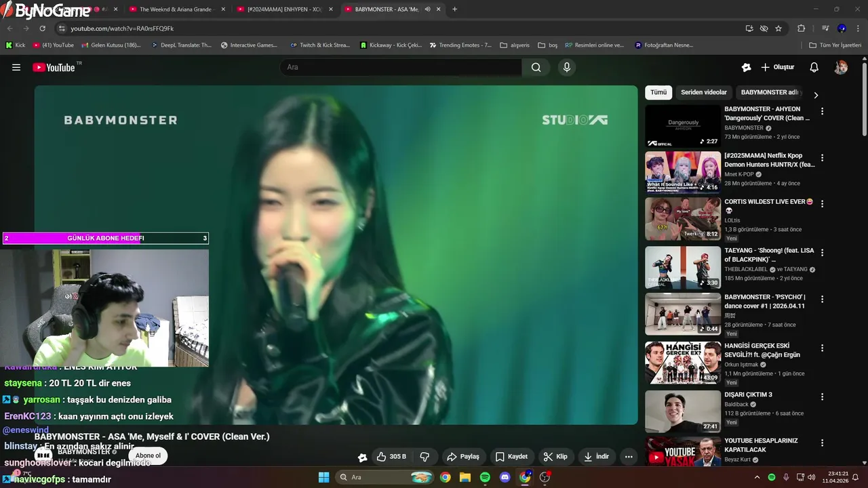Select the Seriden videolar filter chip
Image resolution: width=868 pixels, height=488 pixels.
pyautogui.click(x=704, y=92)
